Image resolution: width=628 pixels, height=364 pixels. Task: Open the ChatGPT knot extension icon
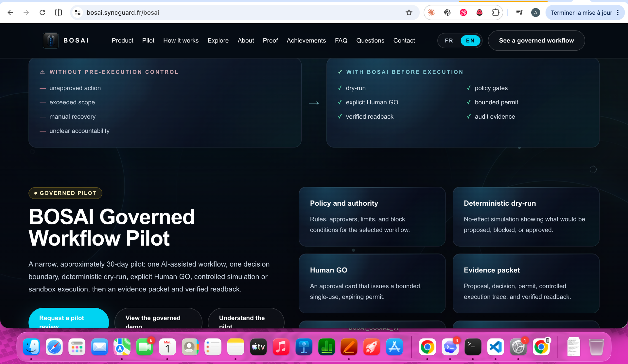(447, 12)
